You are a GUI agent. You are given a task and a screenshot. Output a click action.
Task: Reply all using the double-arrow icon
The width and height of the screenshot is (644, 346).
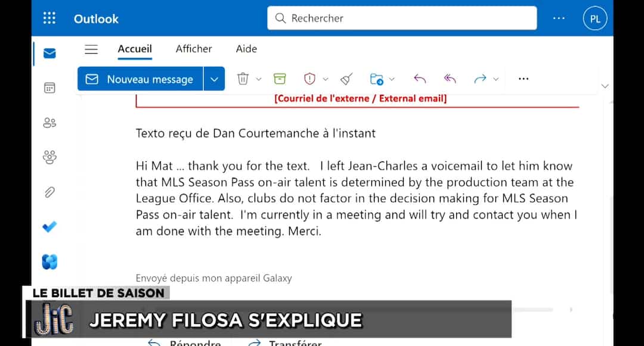pos(450,79)
